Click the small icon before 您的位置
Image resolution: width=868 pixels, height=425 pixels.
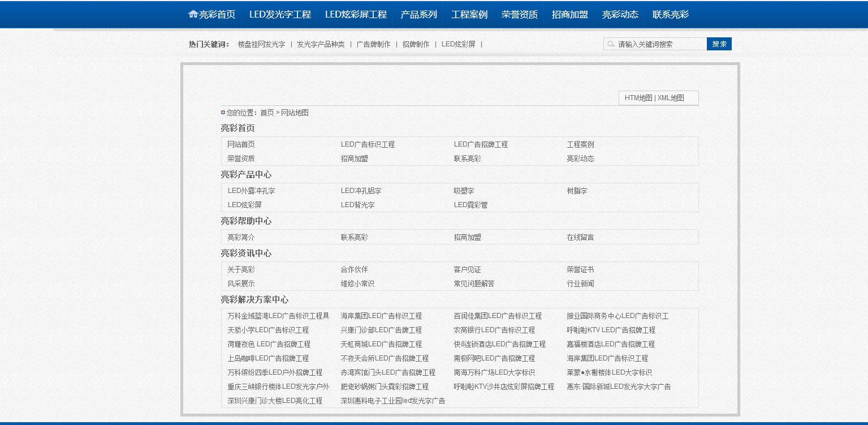pyautogui.click(x=223, y=113)
